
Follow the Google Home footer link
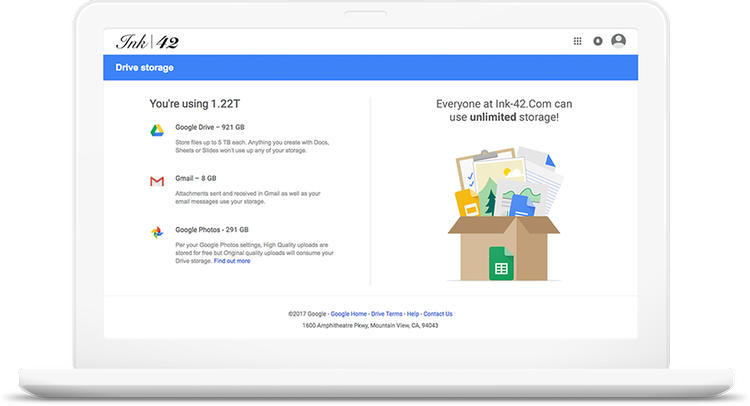point(349,314)
